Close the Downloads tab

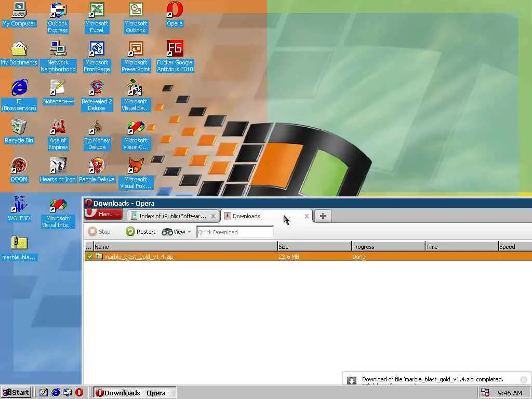tap(307, 216)
